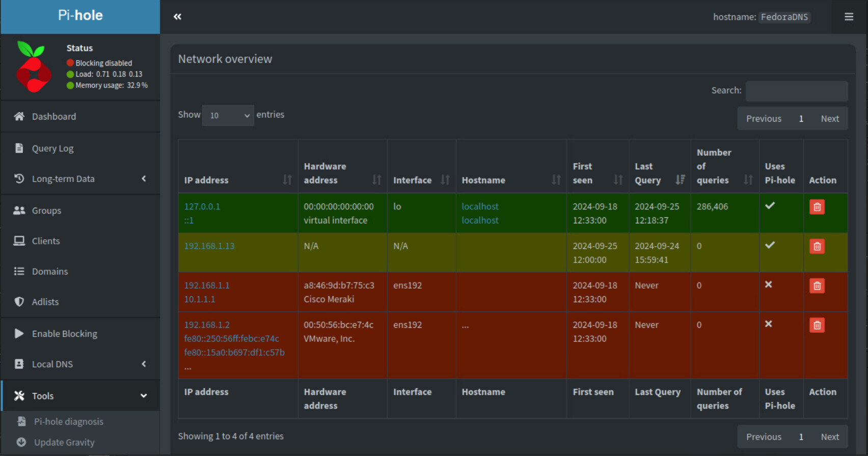The height and width of the screenshot is (456, 868).
Task: Click Enable Blocking in sidebar
Action: pyautogui.click(x=64, y=334)
